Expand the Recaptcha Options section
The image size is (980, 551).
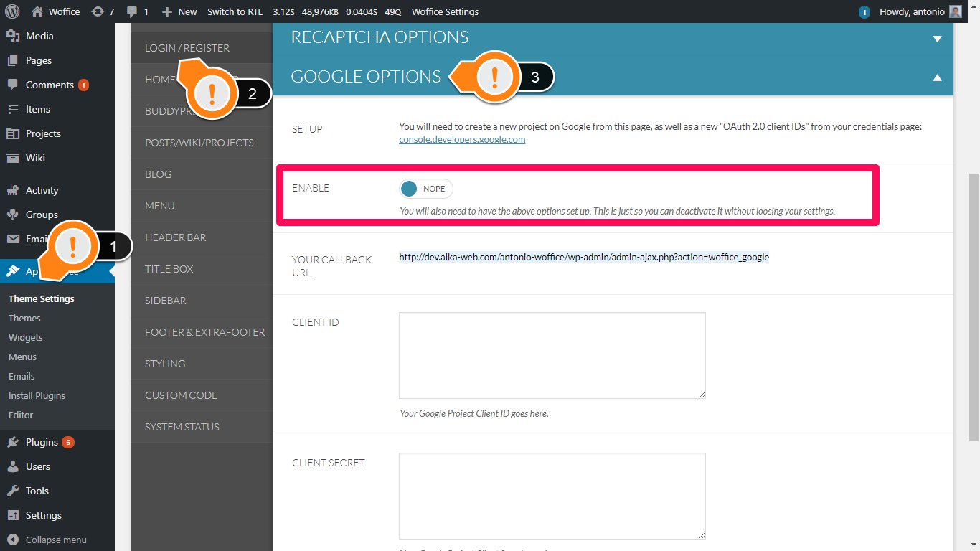[613, 37]
